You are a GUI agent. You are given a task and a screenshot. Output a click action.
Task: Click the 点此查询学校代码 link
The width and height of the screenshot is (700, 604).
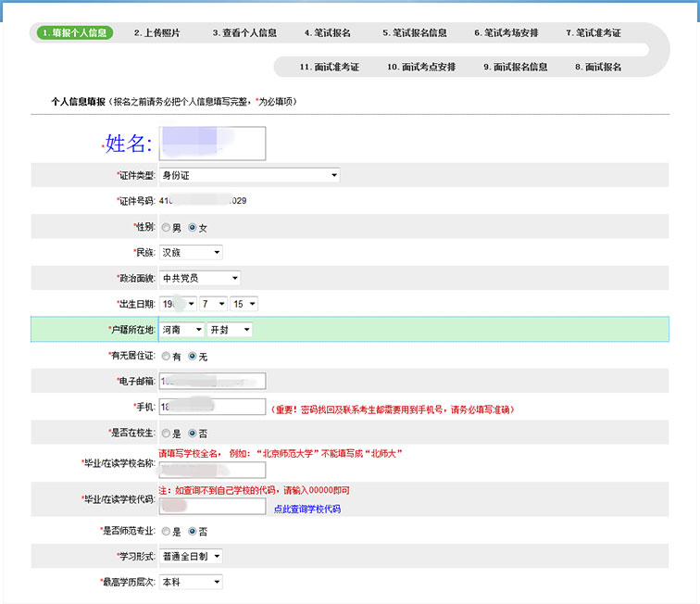[306, 509]
